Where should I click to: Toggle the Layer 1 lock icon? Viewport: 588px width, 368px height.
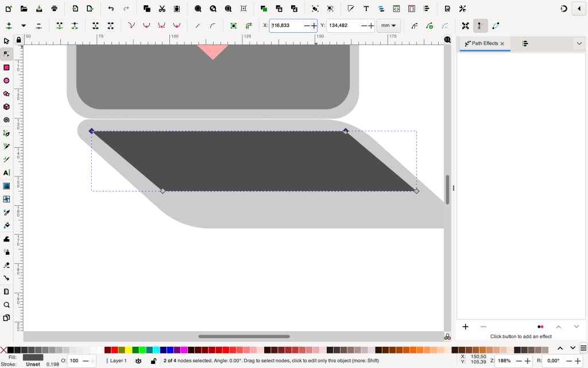[153, 361]
